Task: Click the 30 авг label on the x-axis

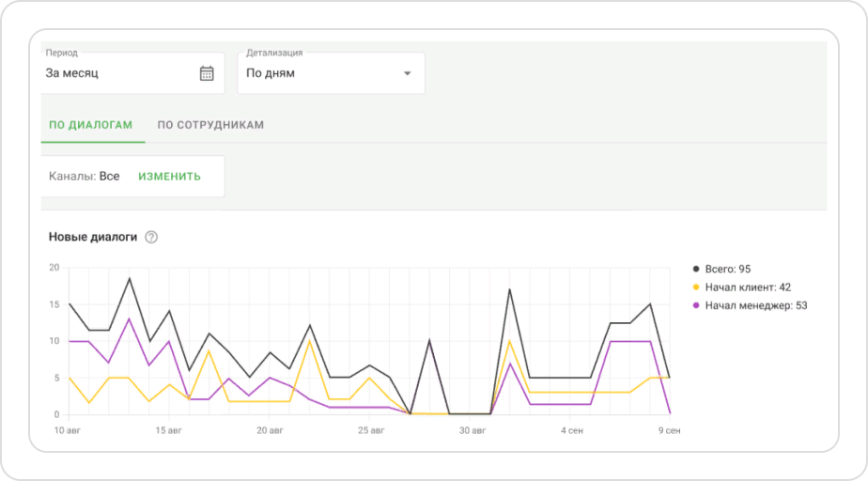Action: tap(473, 431)
